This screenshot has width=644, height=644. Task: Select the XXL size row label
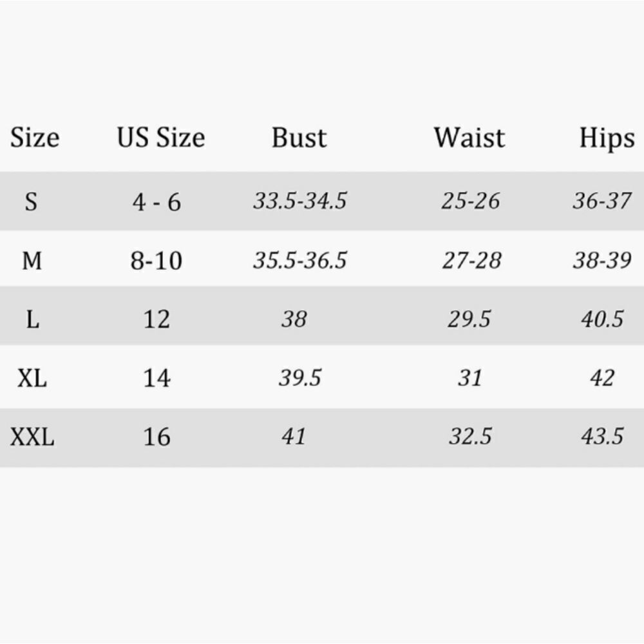point(32,437)
